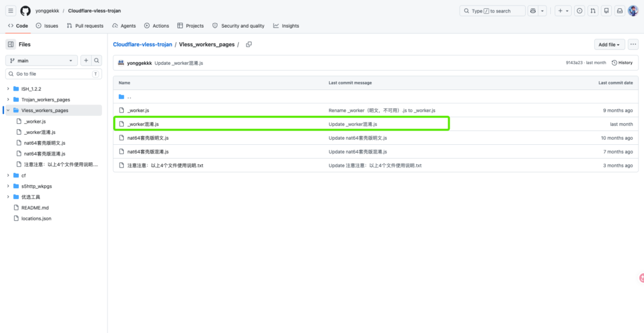Open more options three-dot menu
Screen dimensions: 644x333
click(x=633, y=45)
